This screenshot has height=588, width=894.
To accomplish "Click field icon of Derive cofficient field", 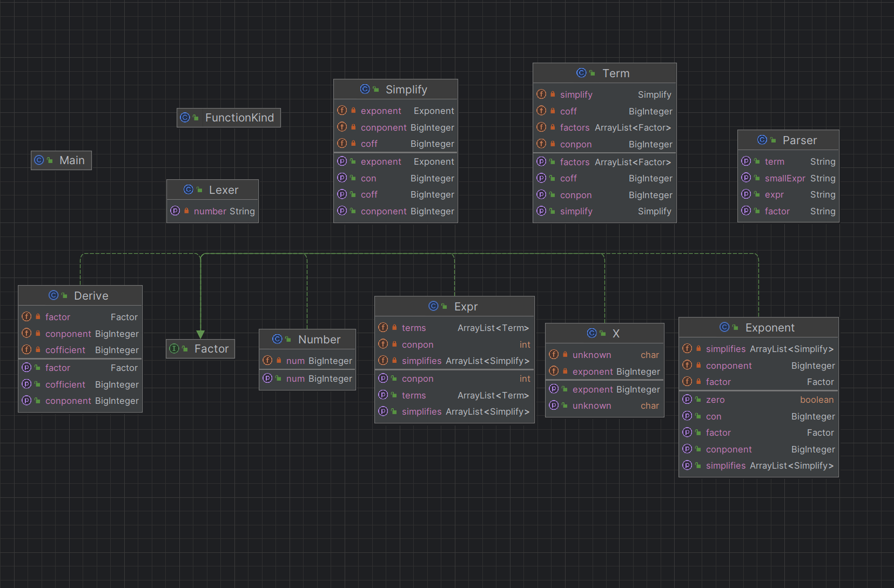I will pyautogui.click(x=26, y=349).
